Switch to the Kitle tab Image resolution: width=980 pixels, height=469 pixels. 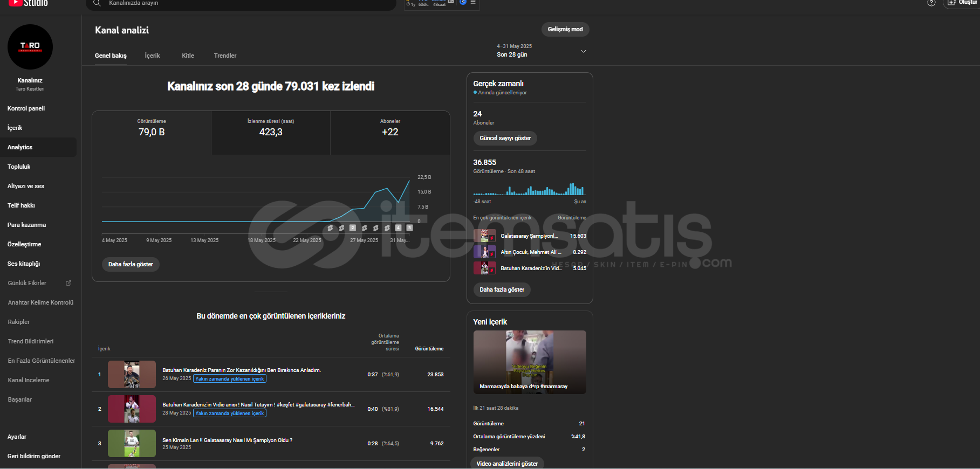pyautogui.click(x=188, y=56)
